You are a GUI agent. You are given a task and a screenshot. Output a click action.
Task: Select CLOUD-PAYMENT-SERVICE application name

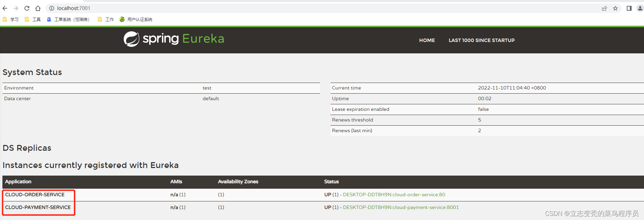coord(38,207)
